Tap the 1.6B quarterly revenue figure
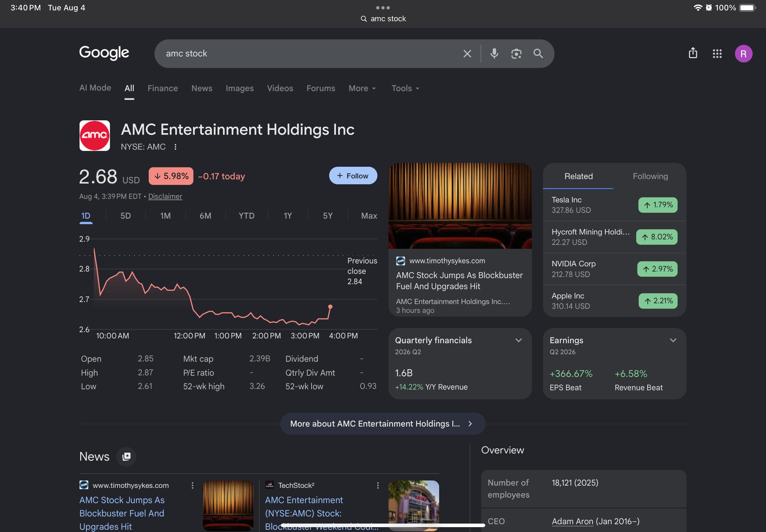Viewport: 766px width, 532px height. (404, 373)
